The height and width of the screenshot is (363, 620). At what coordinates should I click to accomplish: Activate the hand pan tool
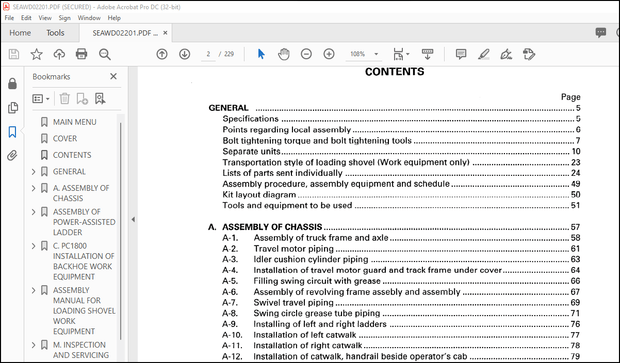pos(284,54)
